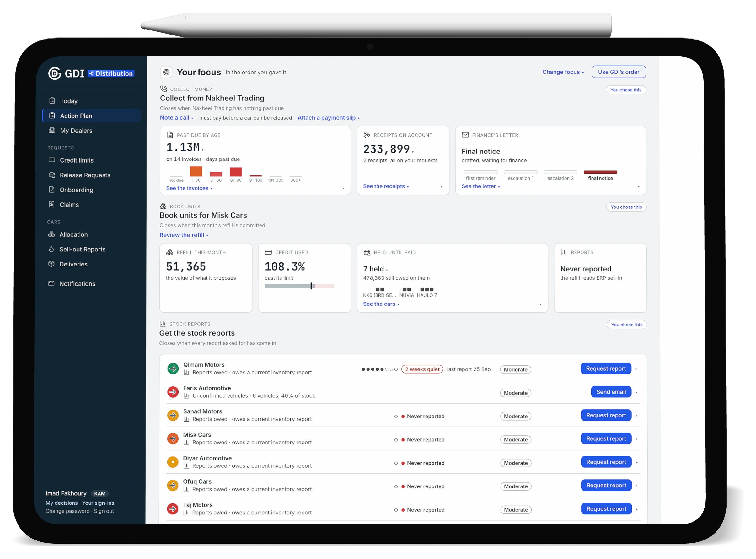Screen dimensions: 756x559
Task: Click Sanad Motors orange arrow status icon
Action: pyautogui.click(x=173, y=415)
